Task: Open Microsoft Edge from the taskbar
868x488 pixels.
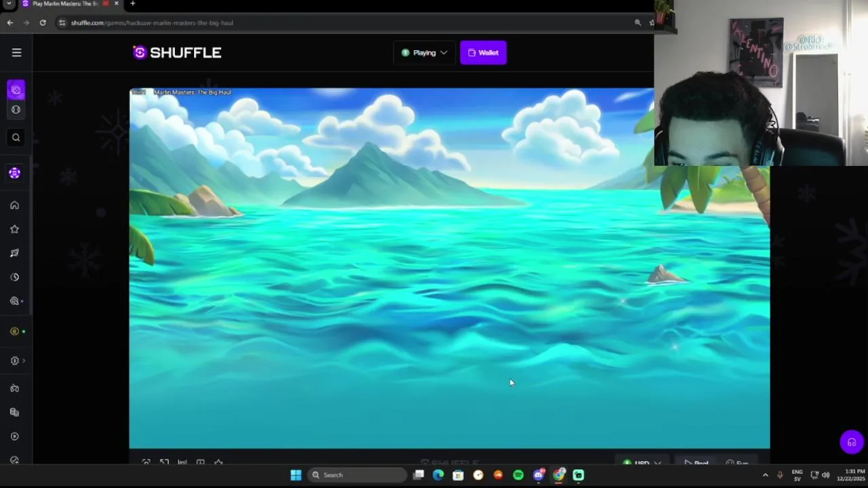Action: pos(438,475)
